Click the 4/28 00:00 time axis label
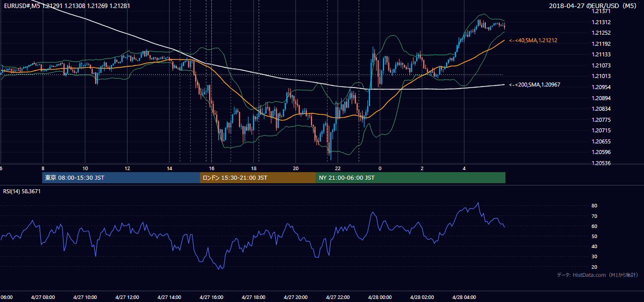 [380, 297]
